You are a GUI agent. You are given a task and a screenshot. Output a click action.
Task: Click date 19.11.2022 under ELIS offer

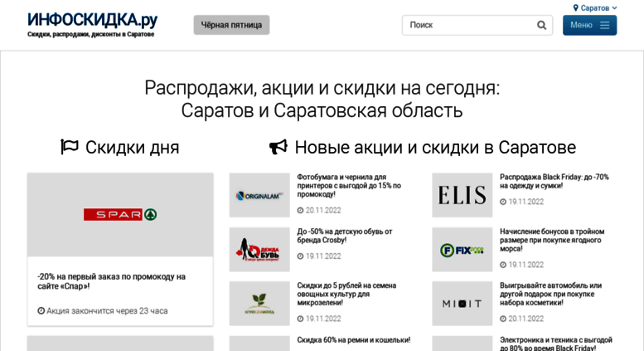(526, 202)
